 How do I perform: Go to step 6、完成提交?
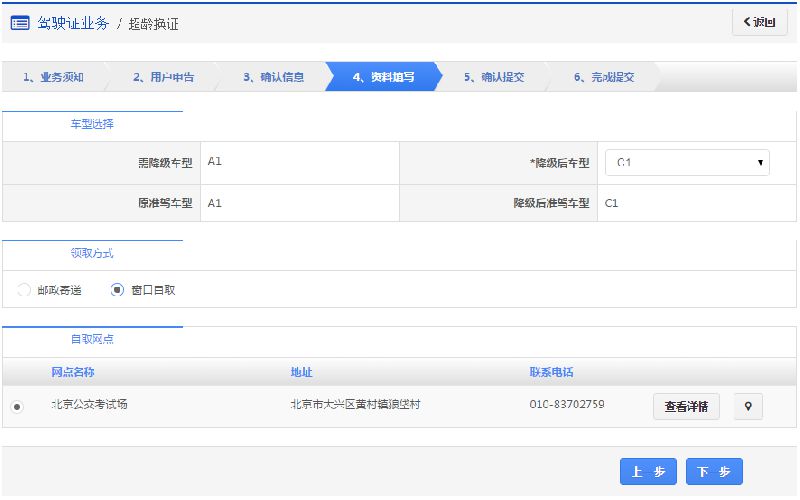pyautogui.click(x=603, y=77)
